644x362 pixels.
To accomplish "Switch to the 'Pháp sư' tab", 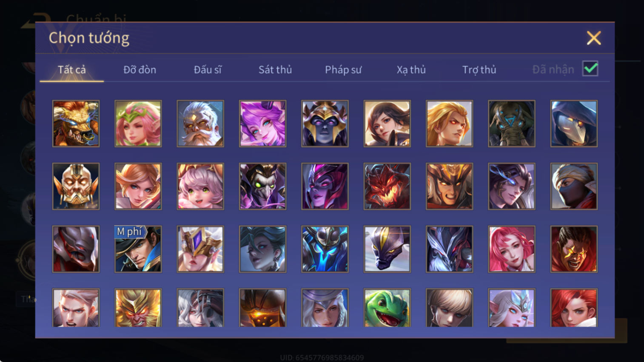I will (x=343, y=70).
